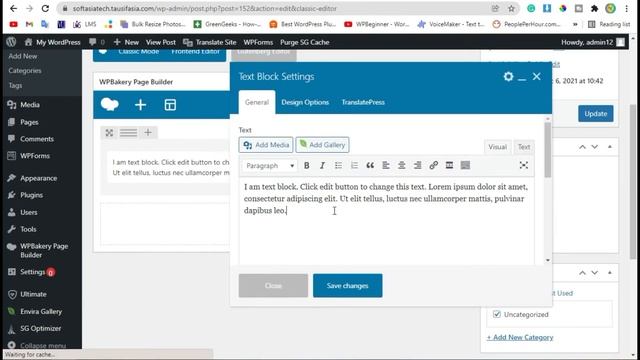Open Envira Gallery sidebar item
This screenshot has height=360, width=640.
pyautogui.click(x=41, y=311)
